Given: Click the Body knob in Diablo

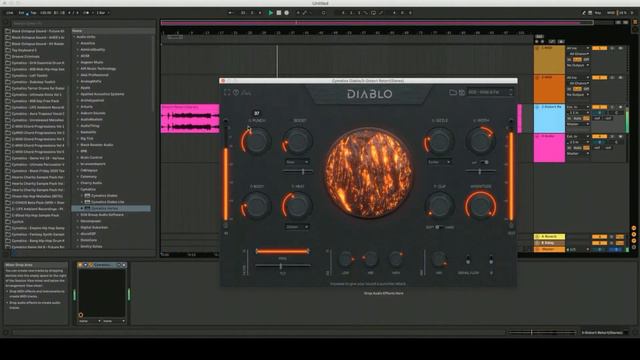Looking at the screenshot, I should (256, 206).
